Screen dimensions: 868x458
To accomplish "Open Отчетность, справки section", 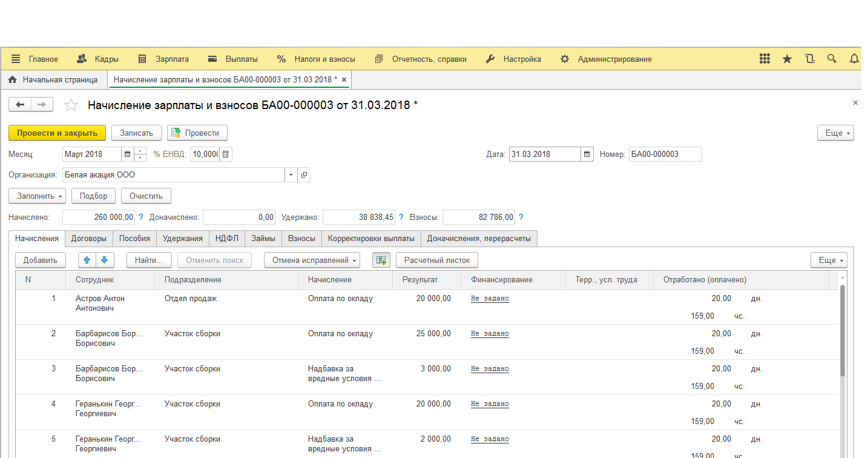I will (x=421, y=59).
